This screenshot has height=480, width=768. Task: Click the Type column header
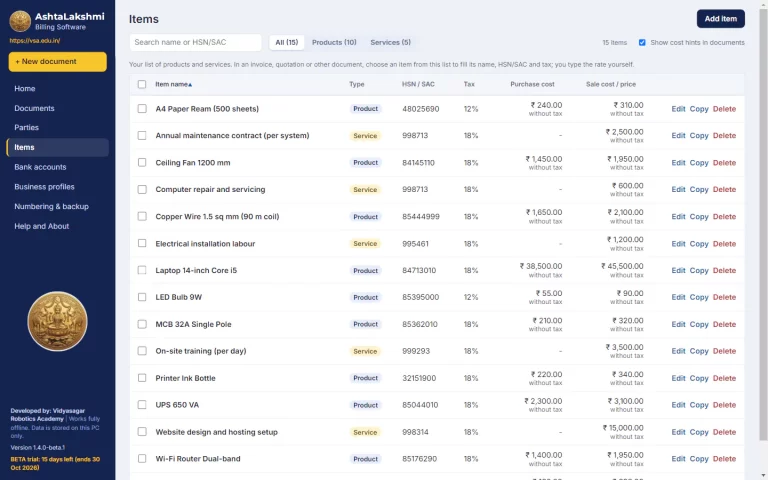click(357, 84)
